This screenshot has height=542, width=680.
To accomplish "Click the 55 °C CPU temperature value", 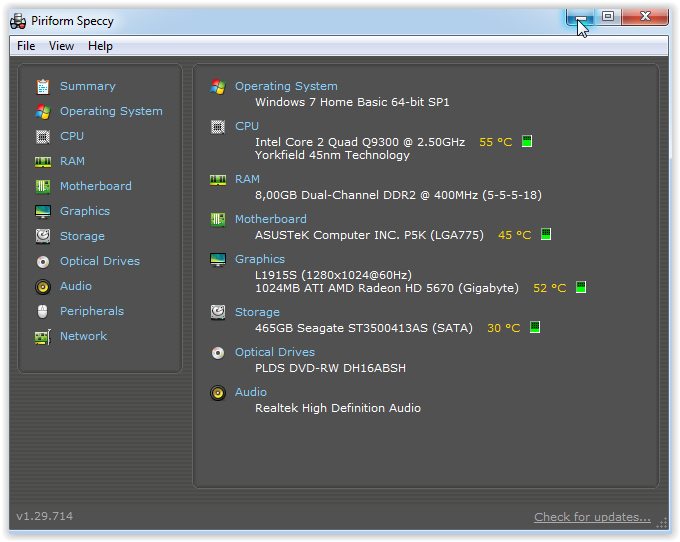I will 496,142.
